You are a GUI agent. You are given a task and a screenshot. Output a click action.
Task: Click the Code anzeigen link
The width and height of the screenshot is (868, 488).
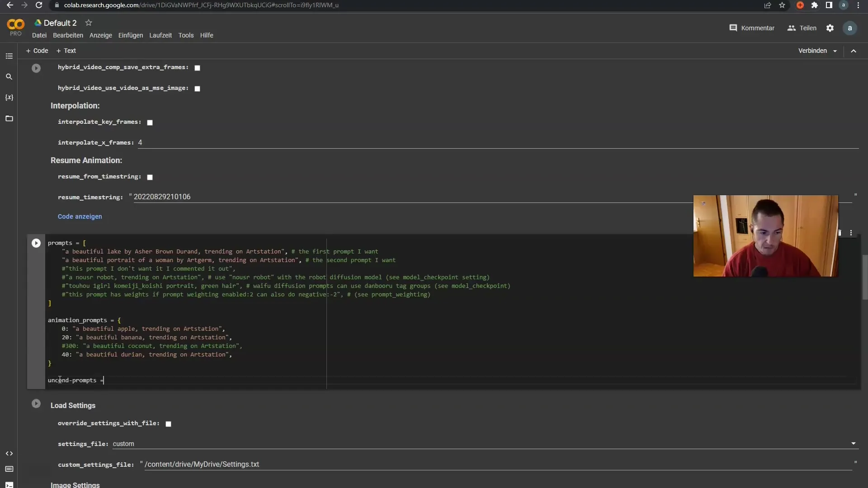coord(80,216)
